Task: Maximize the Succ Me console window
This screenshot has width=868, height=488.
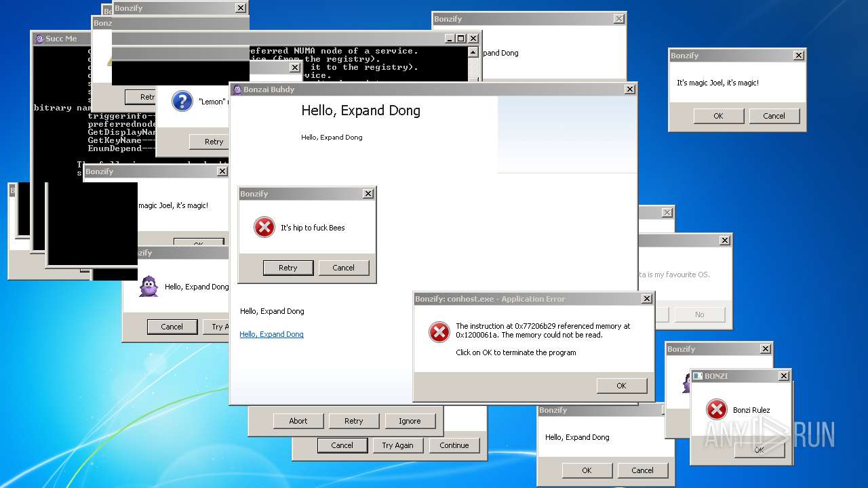Action: pos(461,39)
